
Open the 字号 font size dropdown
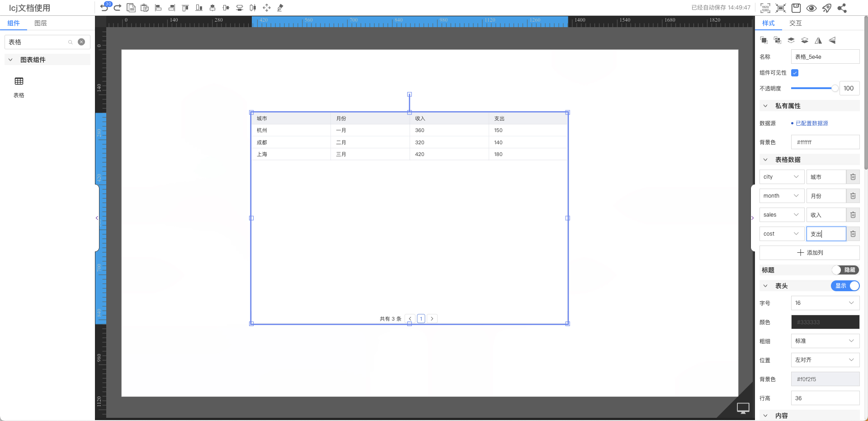825,303
